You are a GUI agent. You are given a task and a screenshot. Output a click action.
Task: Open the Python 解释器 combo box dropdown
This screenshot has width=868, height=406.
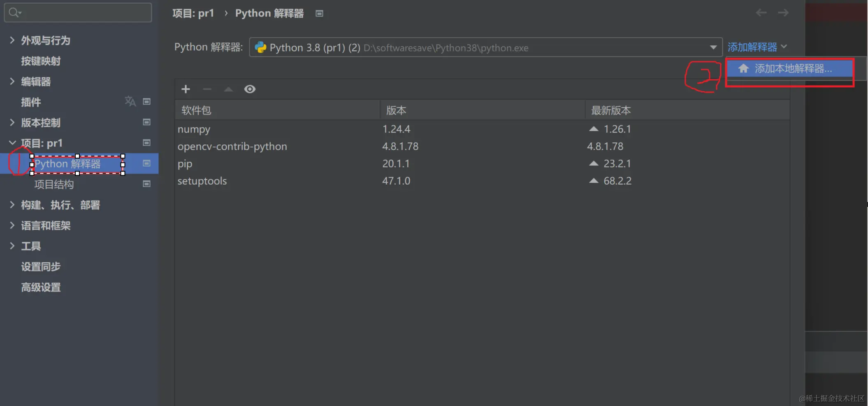pos(713,47)
